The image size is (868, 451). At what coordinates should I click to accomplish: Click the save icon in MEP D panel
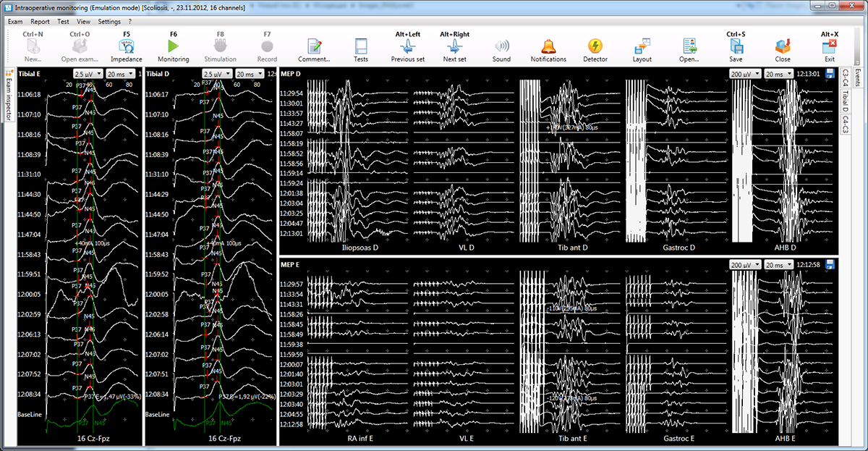click(x=829, y=74)
